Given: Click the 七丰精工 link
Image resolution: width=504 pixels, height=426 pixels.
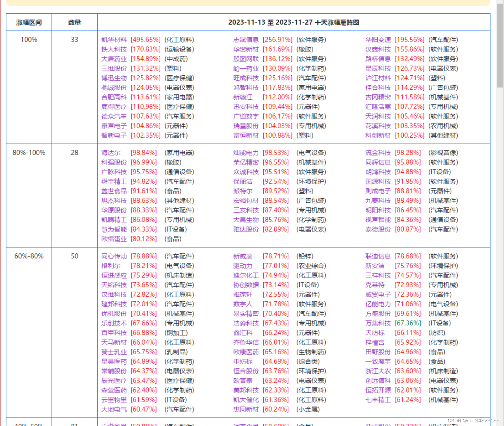Looking at the screenshot, I should (x=378, y=400).
